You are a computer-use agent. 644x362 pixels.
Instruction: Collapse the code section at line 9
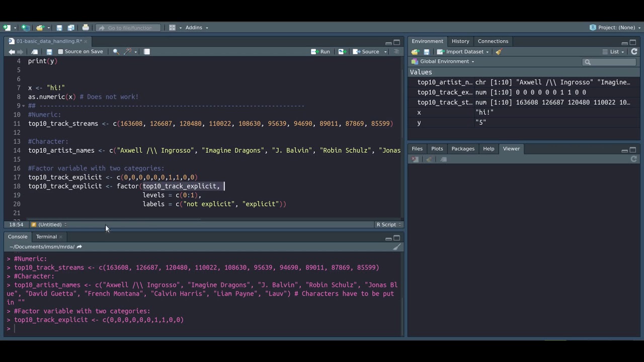click(24, 106)
